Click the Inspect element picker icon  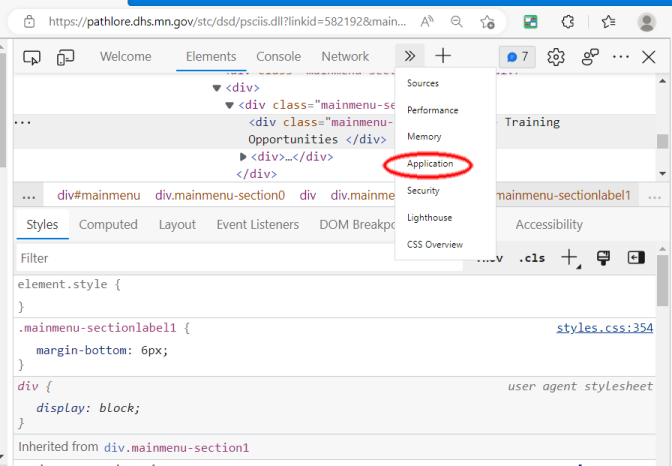32,57
